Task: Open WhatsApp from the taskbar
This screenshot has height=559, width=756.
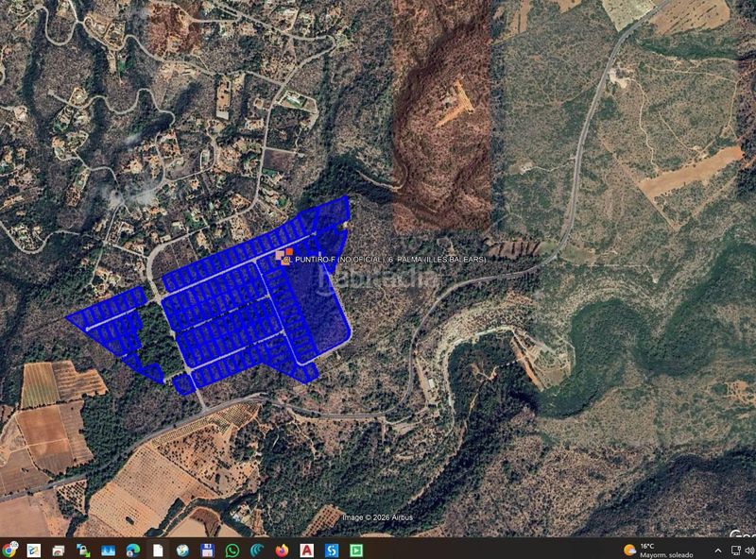Action: [x=232, y=550]
